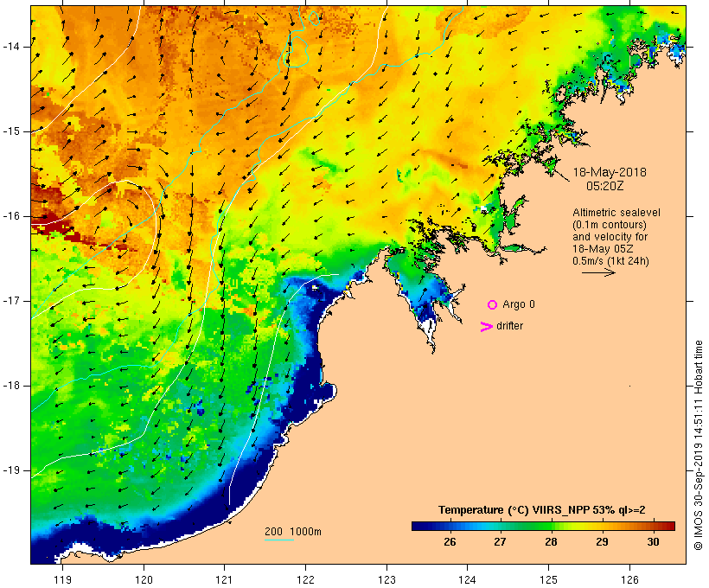Click the magenta Argo 0 circle marker
Viewport: 709px width, 588px height.
click(x=493, y=305)
